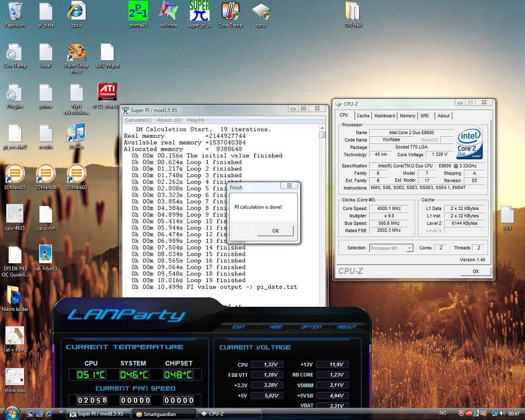The image size is (525, 420).
Task: Open About...(A) menu in Super PI
Action: pos(169,120)
